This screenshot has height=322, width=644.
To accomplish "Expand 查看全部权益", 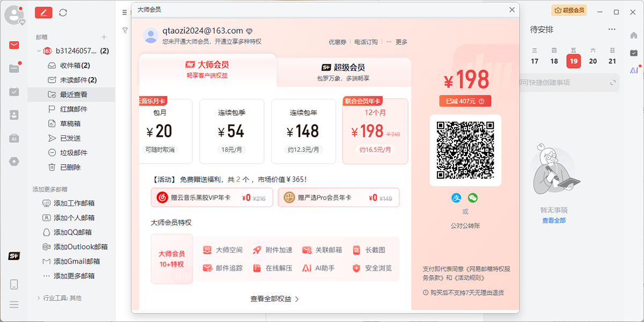I will [x=275, y=299].
